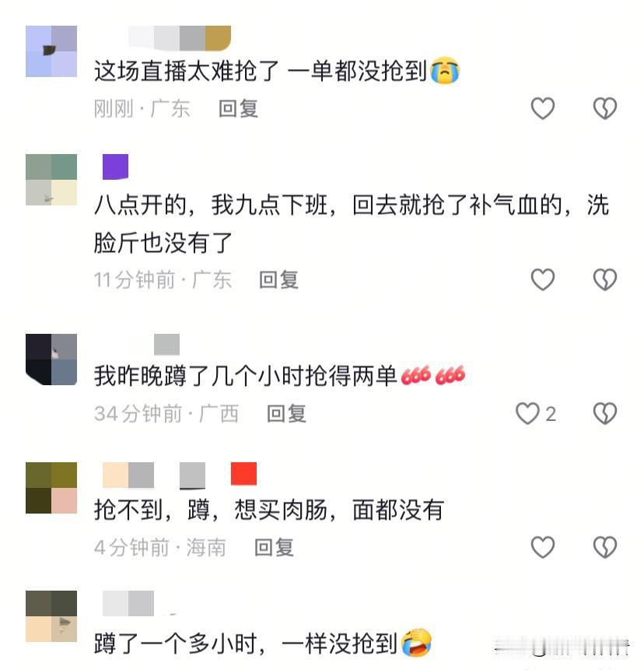Viewport: 644px width, 670px height.
Task: Open the first commenter's avatar
Action: pyautogui.click(x=51, y=51)
